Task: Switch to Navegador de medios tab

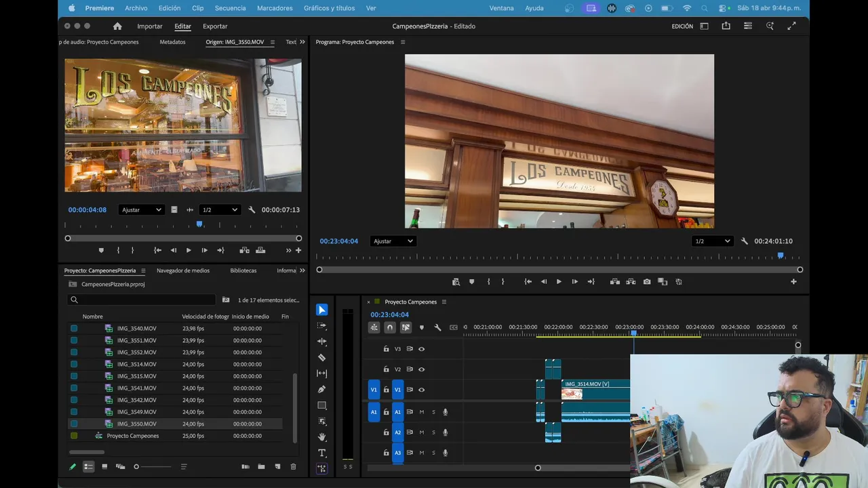Action: click(x=183, y=270)
